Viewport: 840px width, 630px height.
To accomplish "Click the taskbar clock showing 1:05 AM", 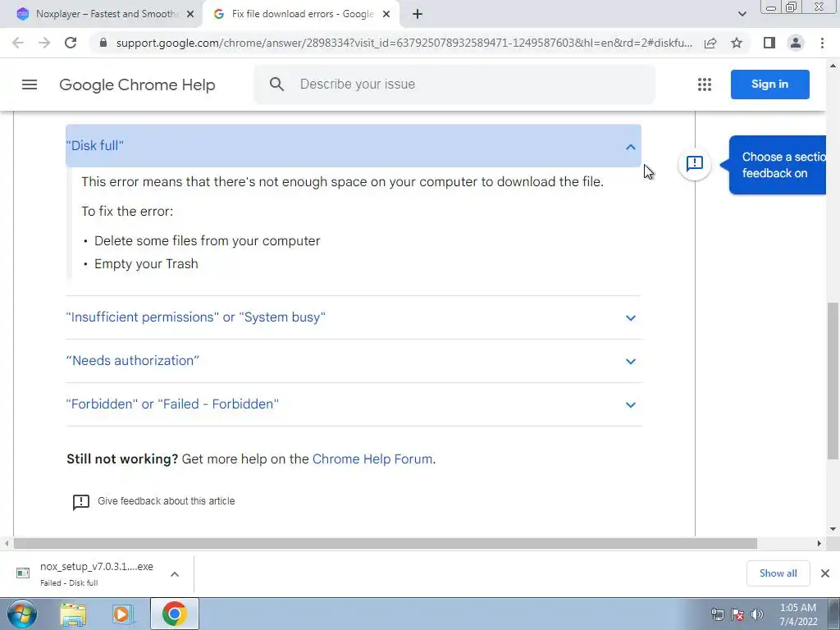I will pos(798,614).
